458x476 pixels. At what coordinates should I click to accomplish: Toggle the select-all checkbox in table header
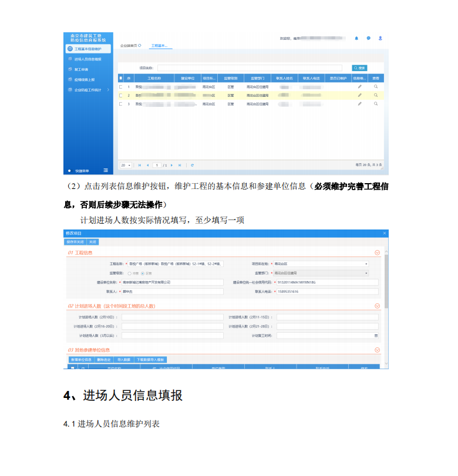click(x=120, y=78)
